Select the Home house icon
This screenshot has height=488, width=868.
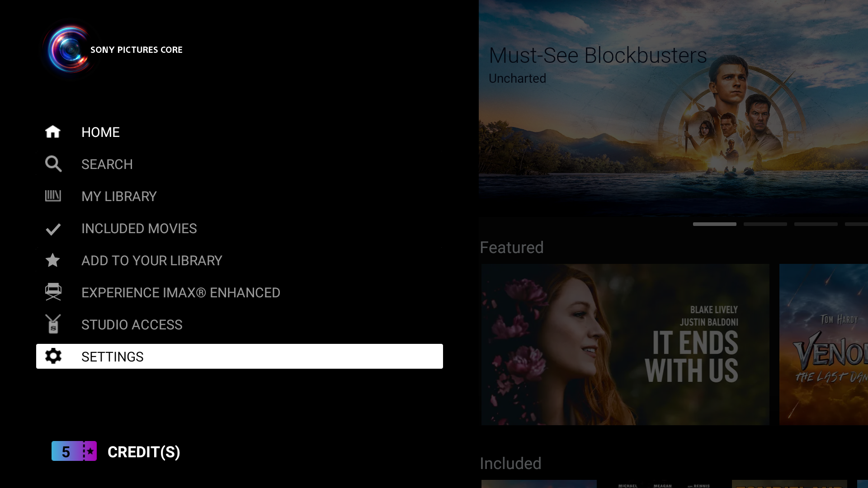53,132
